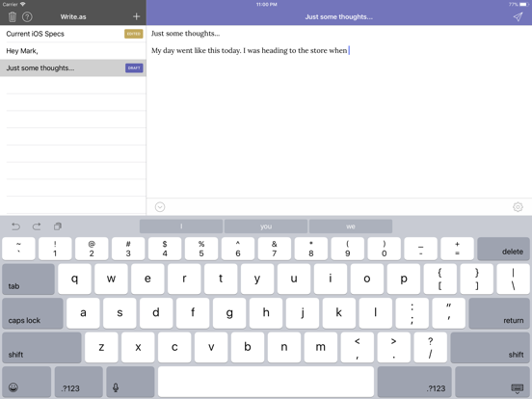The width and height of the screenshot is (532, 399).
Task: Hide the keyboard with dismiss key
Action: 492,382
